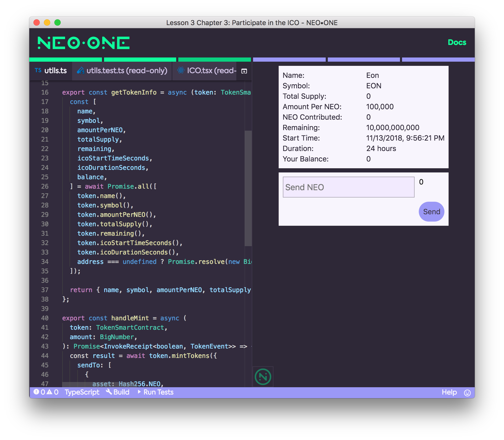Click the editor vertical scrollbar thumb
The height and width of the screenshot is (440, 504).
point(248,188)
